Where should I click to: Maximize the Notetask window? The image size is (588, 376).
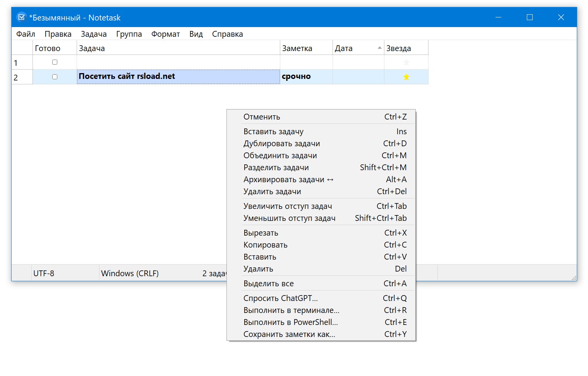click(x=530, y=17)
